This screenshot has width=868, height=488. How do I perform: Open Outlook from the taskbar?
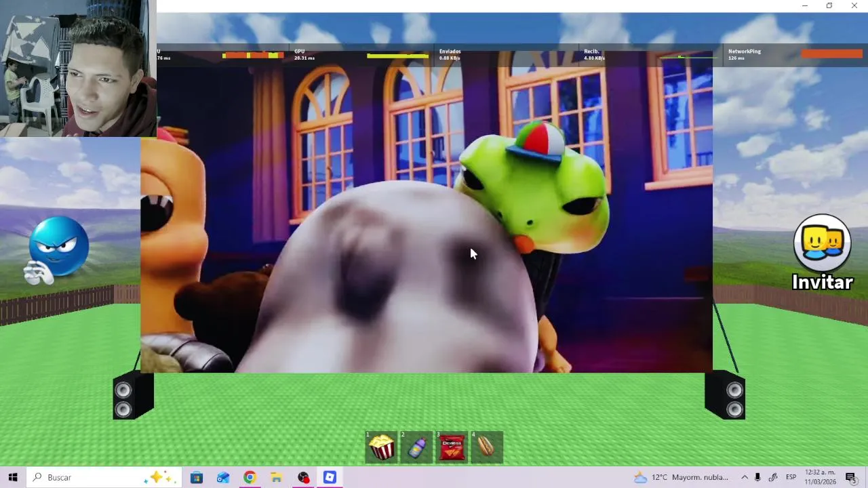point(223,477)
